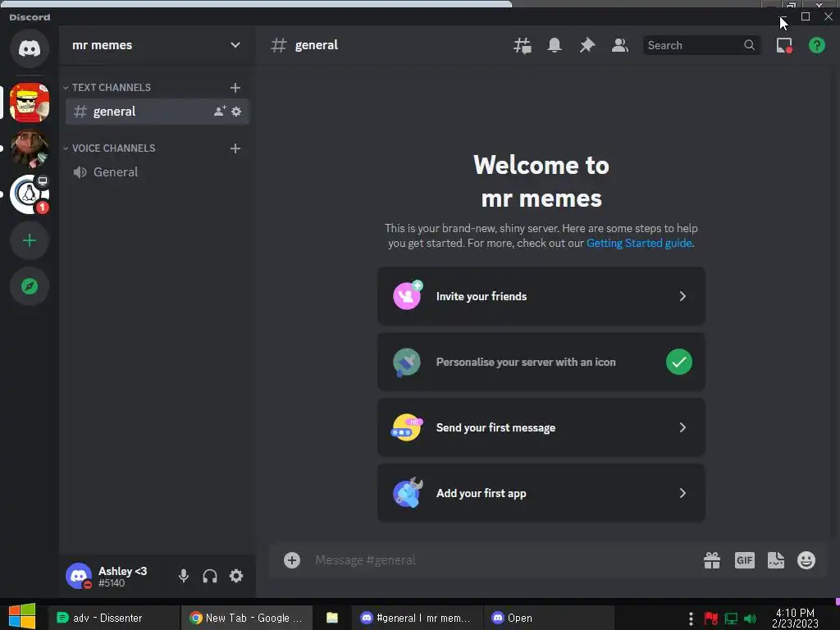Switch to New Tab - Google Chrome taskbar item

(x=246, y=619)
